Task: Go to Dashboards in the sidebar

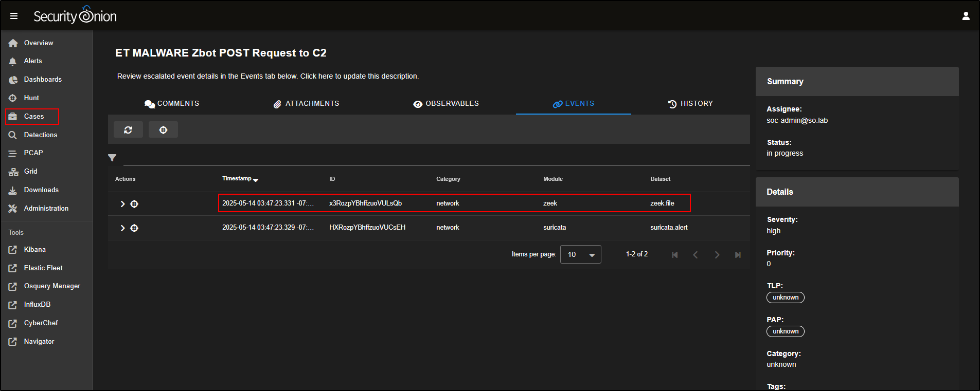Action: [x=43, y=80]
